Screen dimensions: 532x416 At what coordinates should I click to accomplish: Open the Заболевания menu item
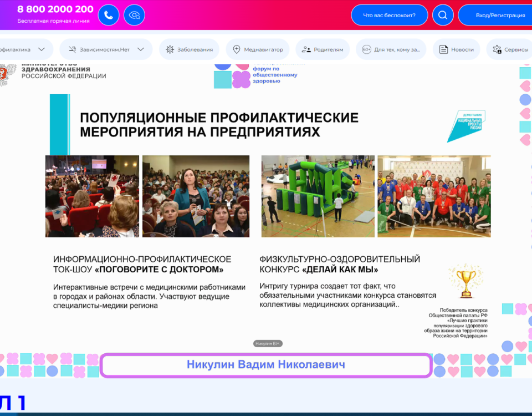[190, 49]
